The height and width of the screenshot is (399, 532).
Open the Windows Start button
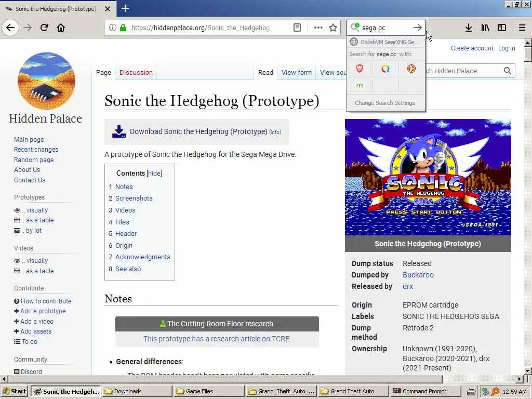coord(15,391)
